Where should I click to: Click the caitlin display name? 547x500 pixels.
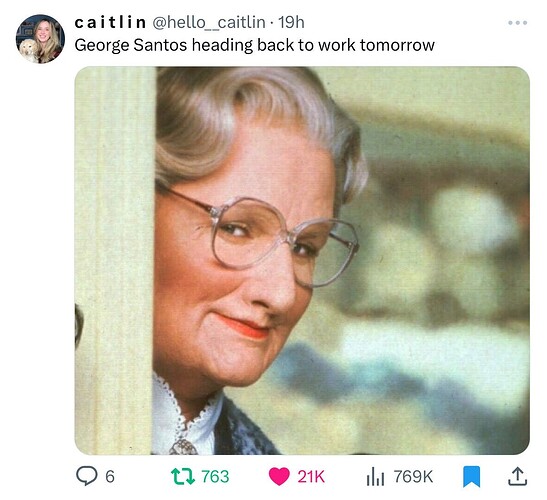coord(110,23)
